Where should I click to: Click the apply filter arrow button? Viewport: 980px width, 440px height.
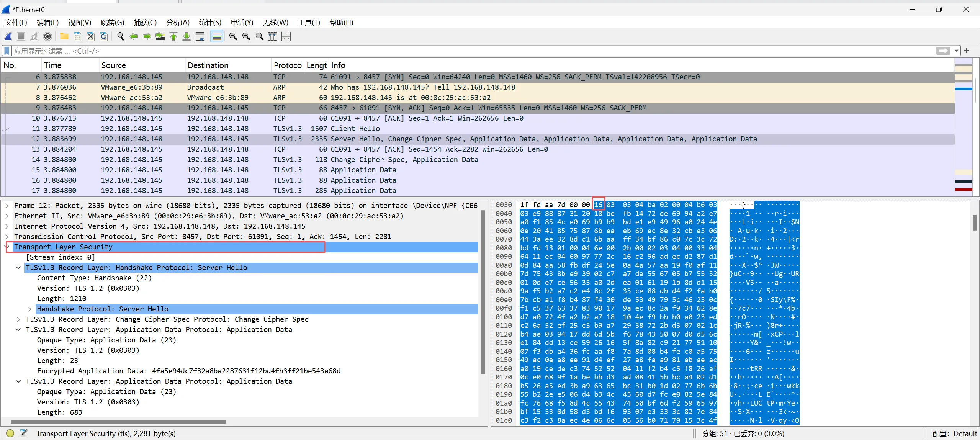(943, 51)
